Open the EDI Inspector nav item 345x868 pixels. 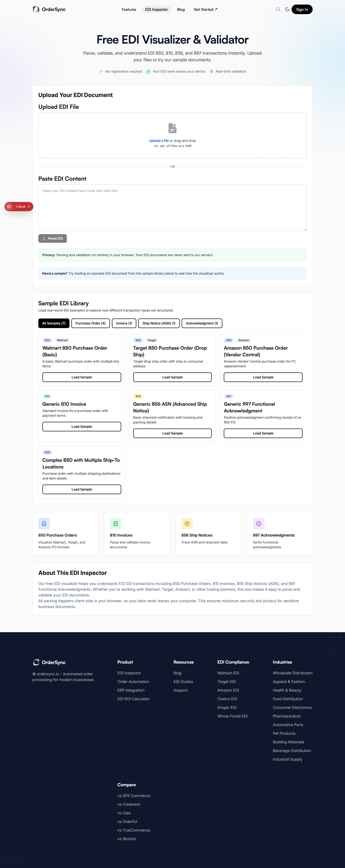coord(157,9)
